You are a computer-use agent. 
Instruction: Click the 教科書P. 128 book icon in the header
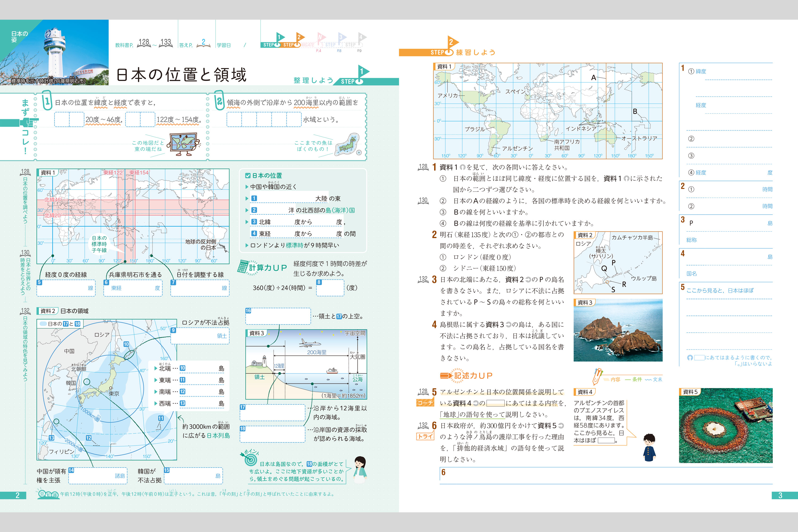pyautogui.click(x=144, y=43)
